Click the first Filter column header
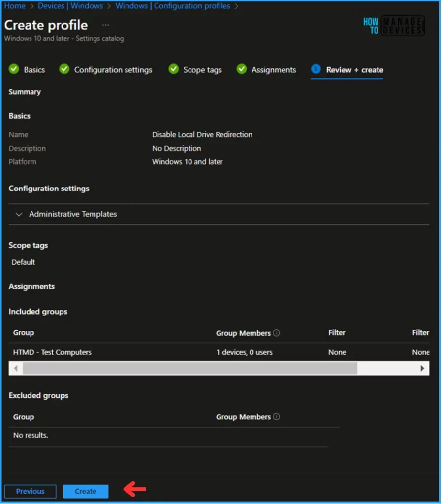 coord(337,333)
